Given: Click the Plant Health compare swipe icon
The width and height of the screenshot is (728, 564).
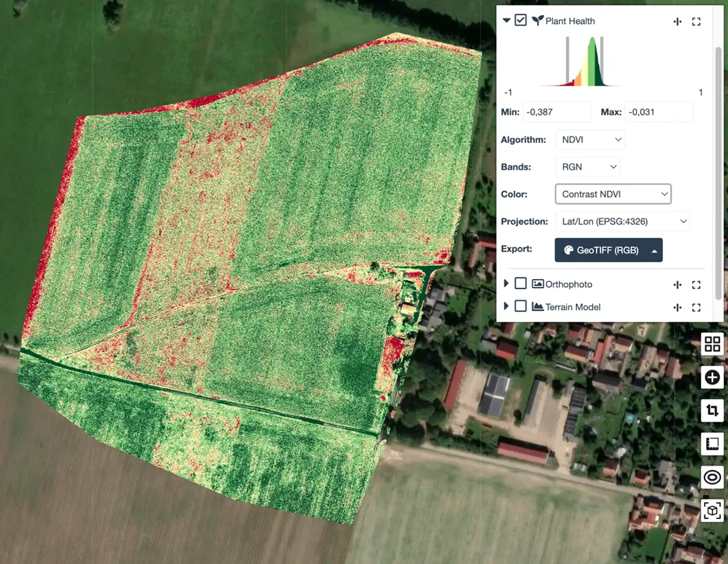Looking at the screenshot, I should pos(677,21).
